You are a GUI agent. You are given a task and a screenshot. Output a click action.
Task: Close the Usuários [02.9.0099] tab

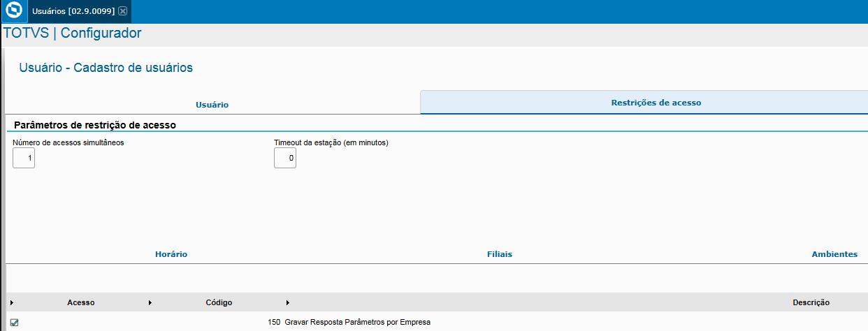pos(122,11)
